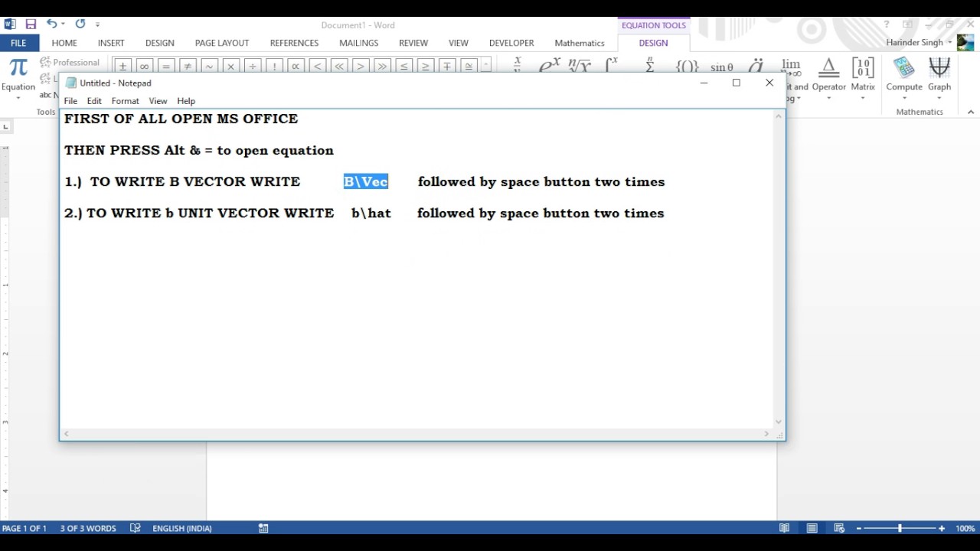Image resolution: width=980 pixels, height=551 pixels.
Task: Select the sin θ Function icon
Action: (720, 67)
